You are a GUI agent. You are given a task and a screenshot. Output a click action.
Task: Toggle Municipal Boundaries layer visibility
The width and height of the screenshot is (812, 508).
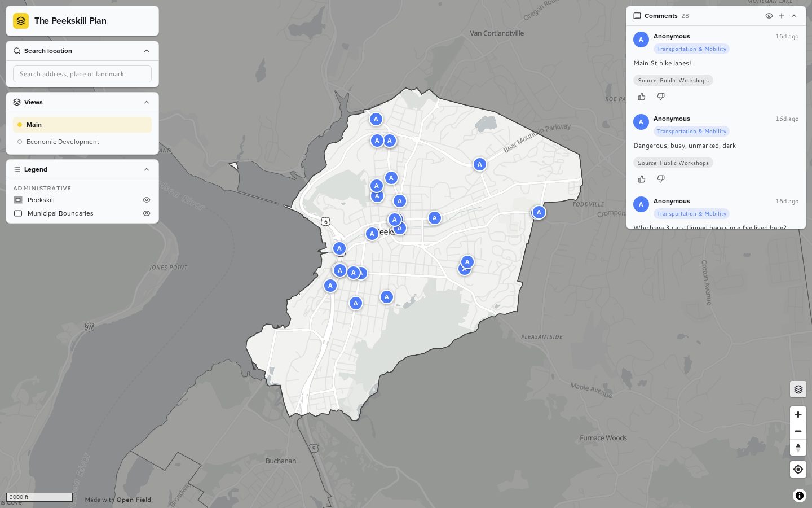pos(147,213)
